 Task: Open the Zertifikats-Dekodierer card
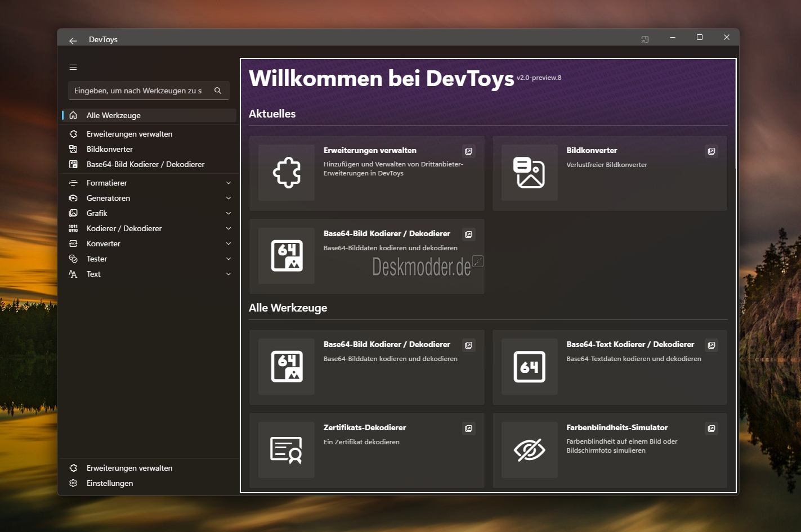(366, 450)
